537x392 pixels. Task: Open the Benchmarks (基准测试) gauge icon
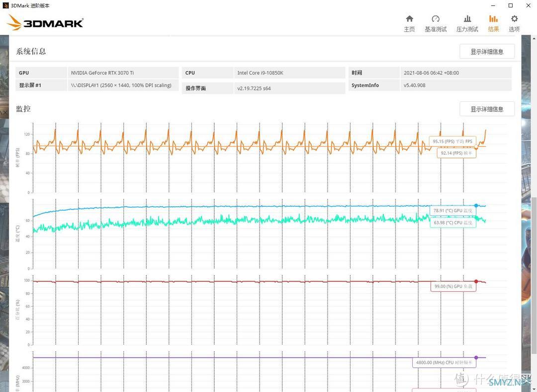tap(435, 19)
